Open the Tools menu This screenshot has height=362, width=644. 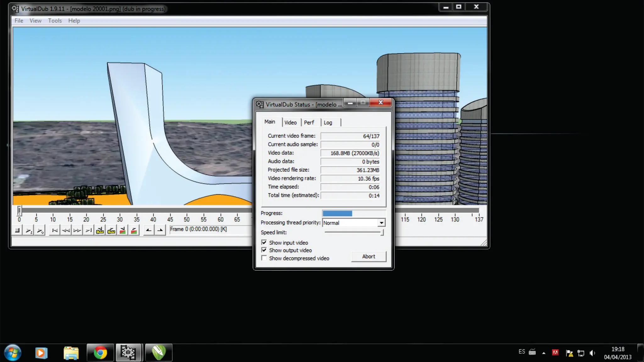point(55,21)
